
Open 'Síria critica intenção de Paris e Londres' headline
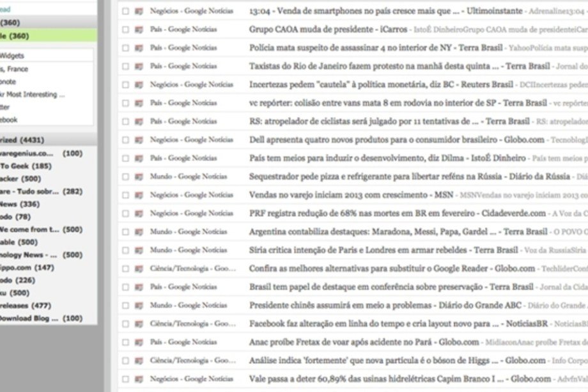pos(383,250)
